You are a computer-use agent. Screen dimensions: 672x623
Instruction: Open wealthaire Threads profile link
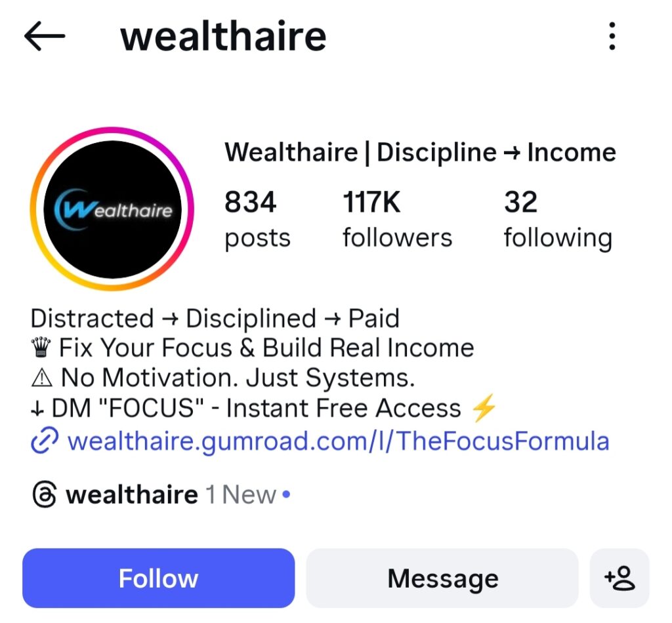(132, 494)
